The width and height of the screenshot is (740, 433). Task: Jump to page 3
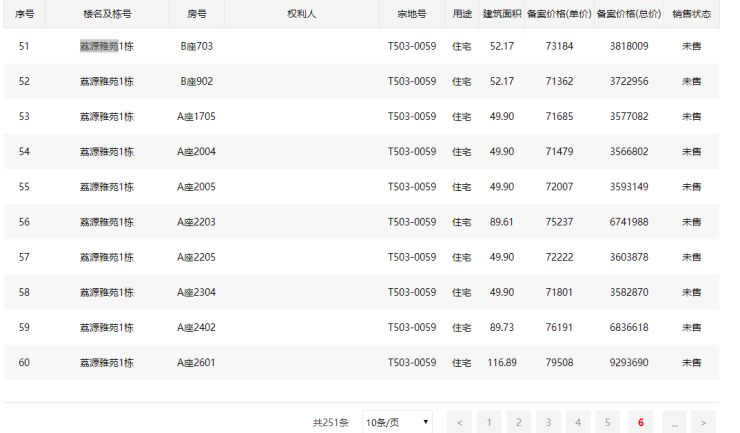click(548, 422)
